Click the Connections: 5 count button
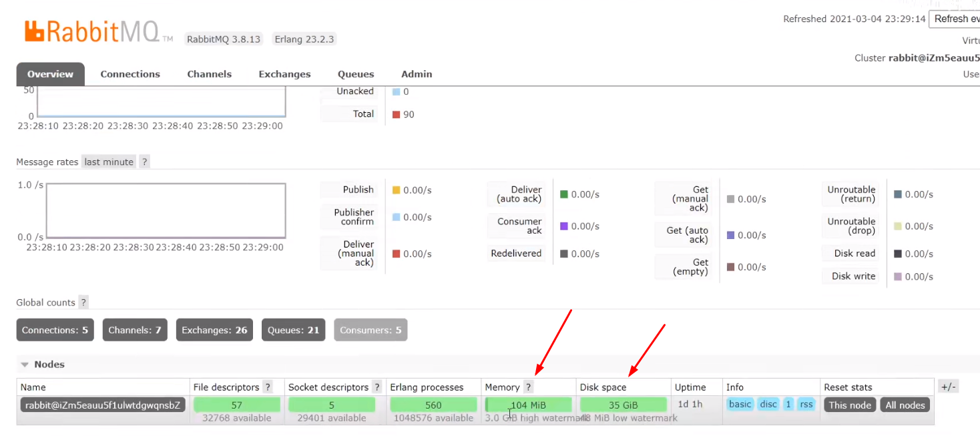 pyautogui.click(x=55, y=330)
